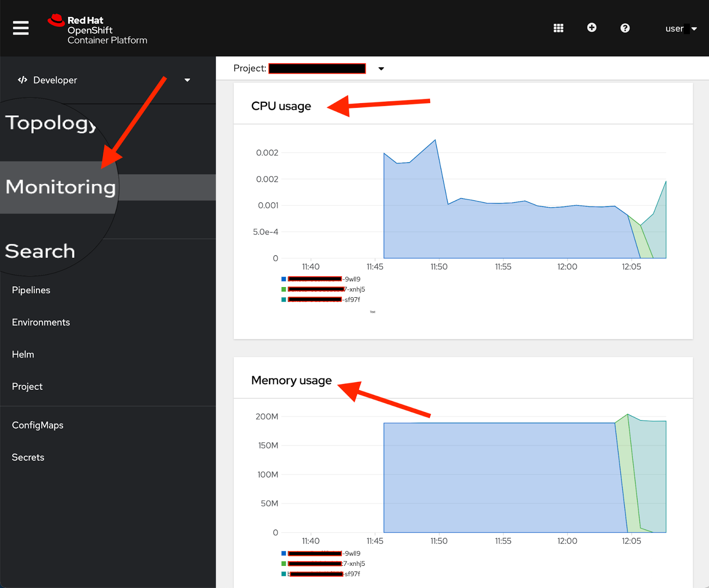Click the Developer perspective code icon
This screenshot has height=588, width=709.
pyautogui.click(x=22, y=80)
